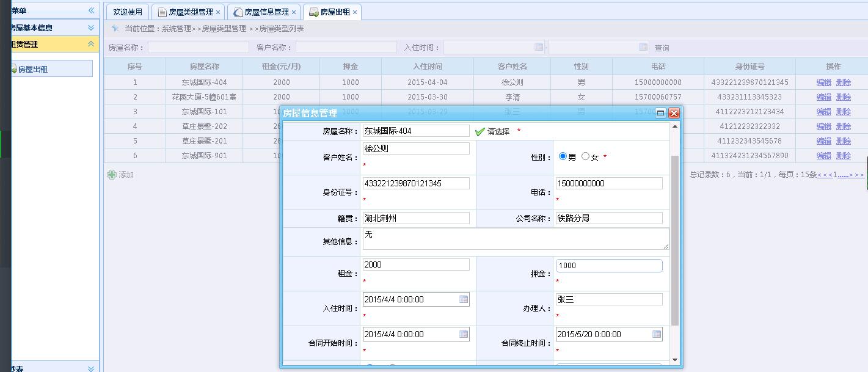Expand 房屋基本信息 menu section

pos(91,27)
